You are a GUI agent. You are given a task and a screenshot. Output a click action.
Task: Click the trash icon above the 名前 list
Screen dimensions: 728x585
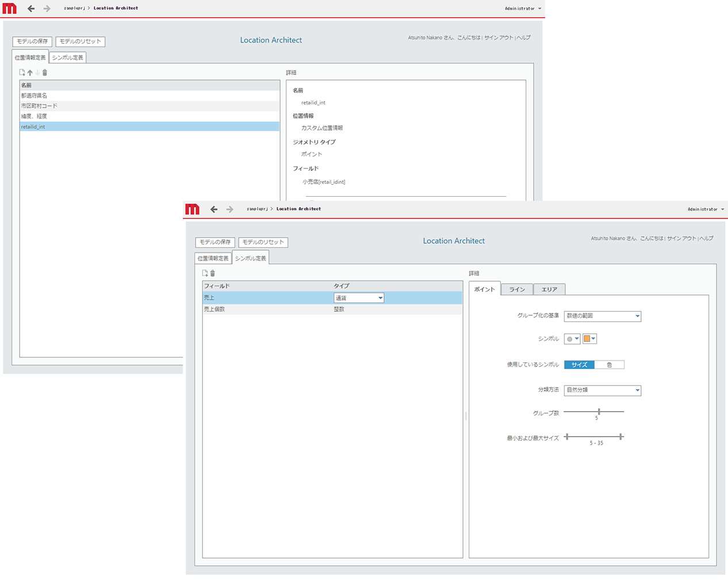pyautogui.click(x=45, y=72)
